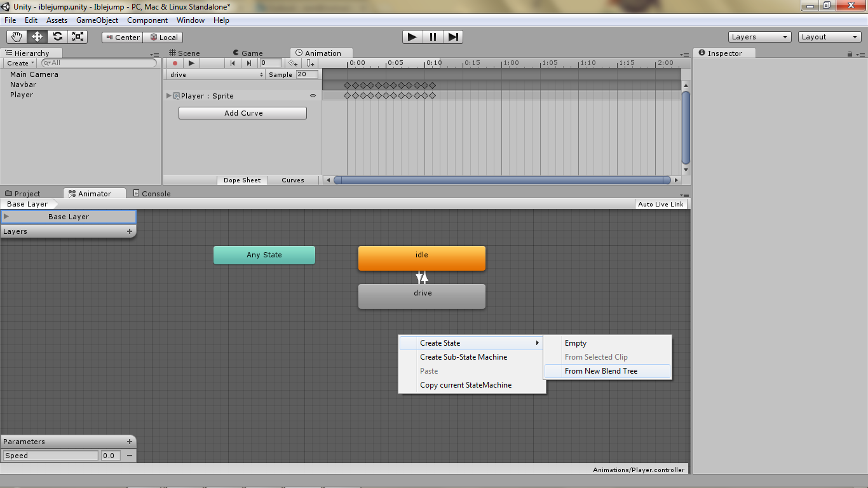Viewport: 868px width, 488px height.
Task: Click the Base Layer breadcrumb
Action: (27, 204)
